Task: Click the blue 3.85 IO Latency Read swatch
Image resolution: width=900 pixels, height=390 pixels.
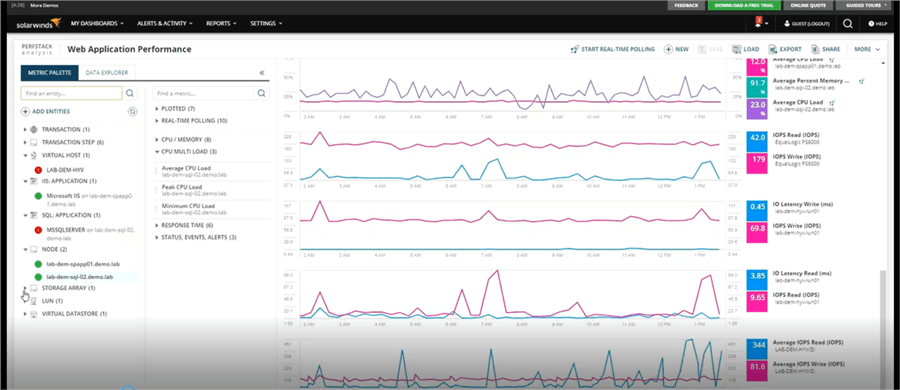Action: [757, 279]
